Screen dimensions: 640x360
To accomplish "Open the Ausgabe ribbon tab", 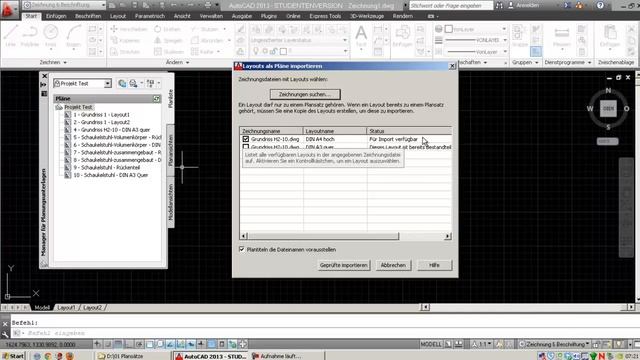I will pos(242,16).
